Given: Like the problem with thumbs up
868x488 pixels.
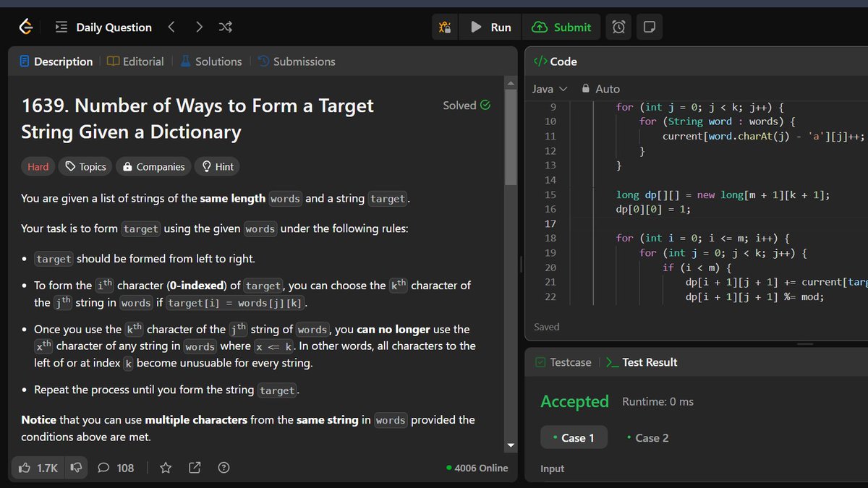Looking at the screenshot, I should [x=38, y=468].
